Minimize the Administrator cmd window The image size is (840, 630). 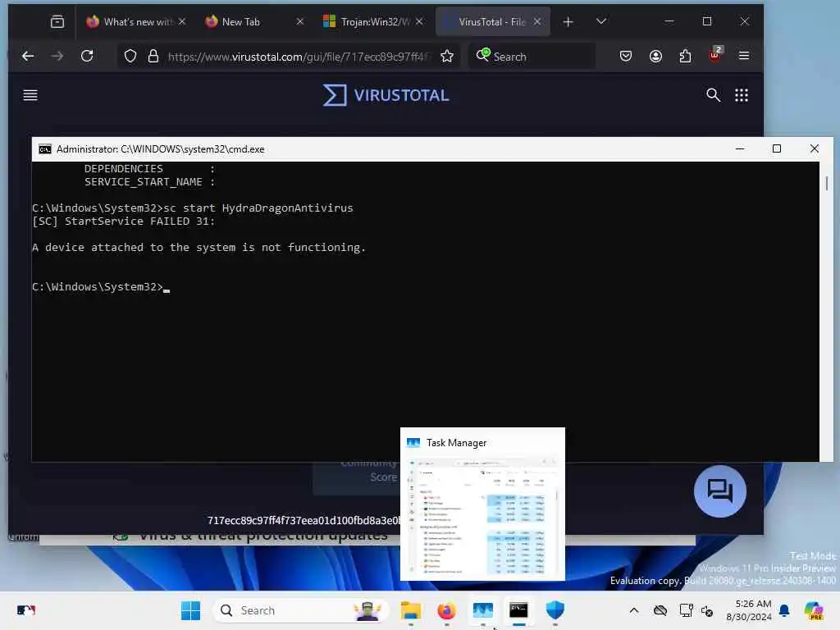(x=740, y=149)
